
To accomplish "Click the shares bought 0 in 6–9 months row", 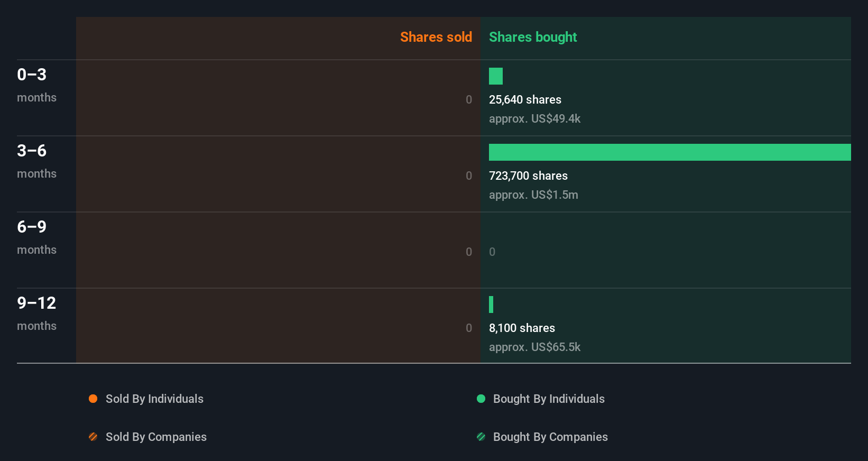I will tap(492, 252).
